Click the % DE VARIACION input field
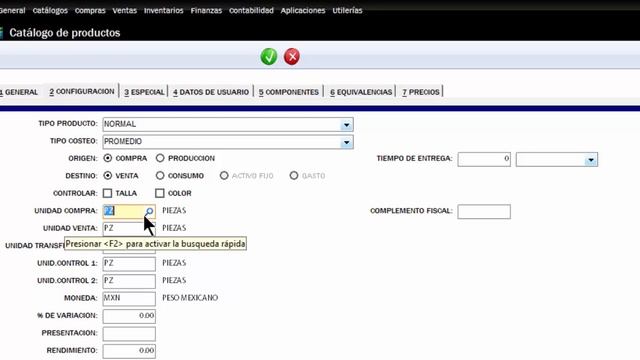The width and height of the screenshot is (640, 360). point(129,316)
